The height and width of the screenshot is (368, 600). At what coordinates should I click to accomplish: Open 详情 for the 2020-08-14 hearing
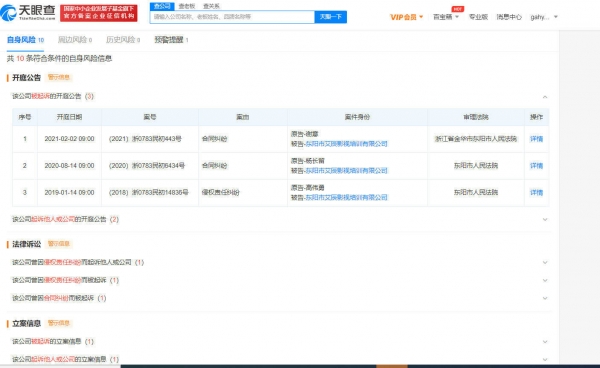[x=536, y=166]
